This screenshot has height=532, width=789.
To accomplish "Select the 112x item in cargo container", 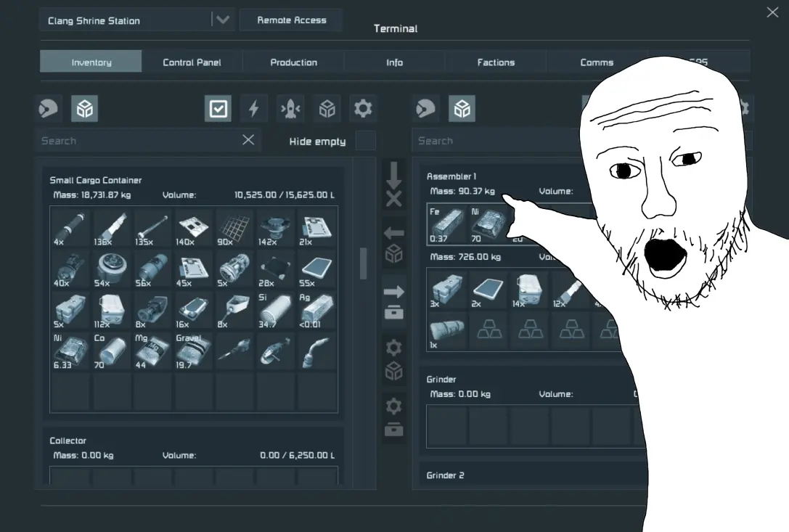I will click(111, 310).
